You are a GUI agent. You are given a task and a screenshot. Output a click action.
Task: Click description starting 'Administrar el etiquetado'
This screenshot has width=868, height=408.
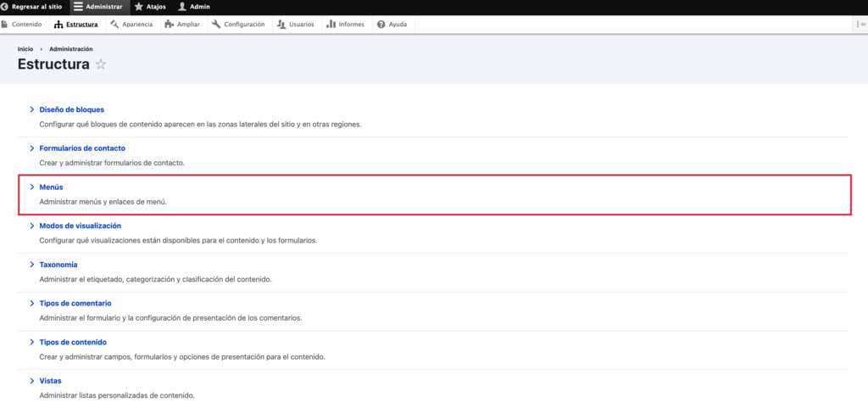coord(156,279)
